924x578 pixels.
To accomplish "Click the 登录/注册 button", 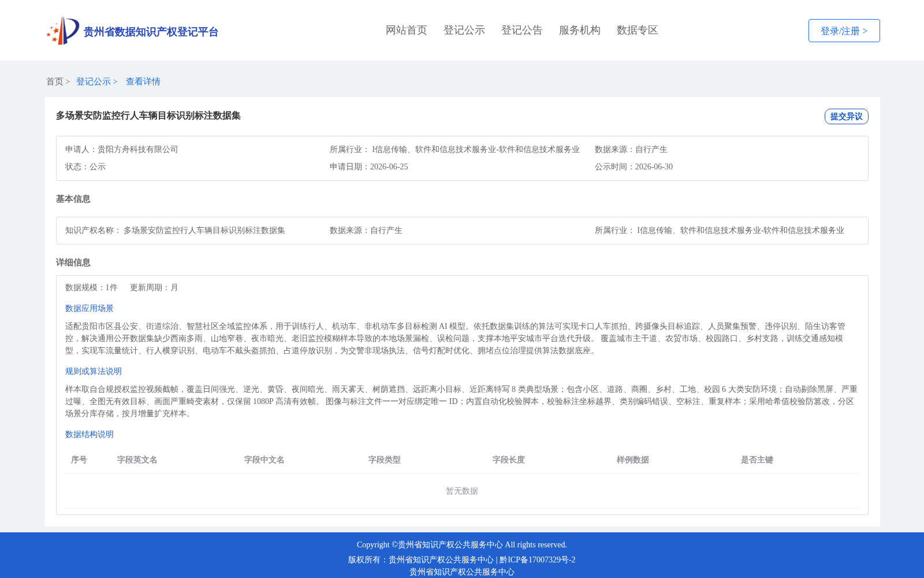I will (x=844, y=31).
